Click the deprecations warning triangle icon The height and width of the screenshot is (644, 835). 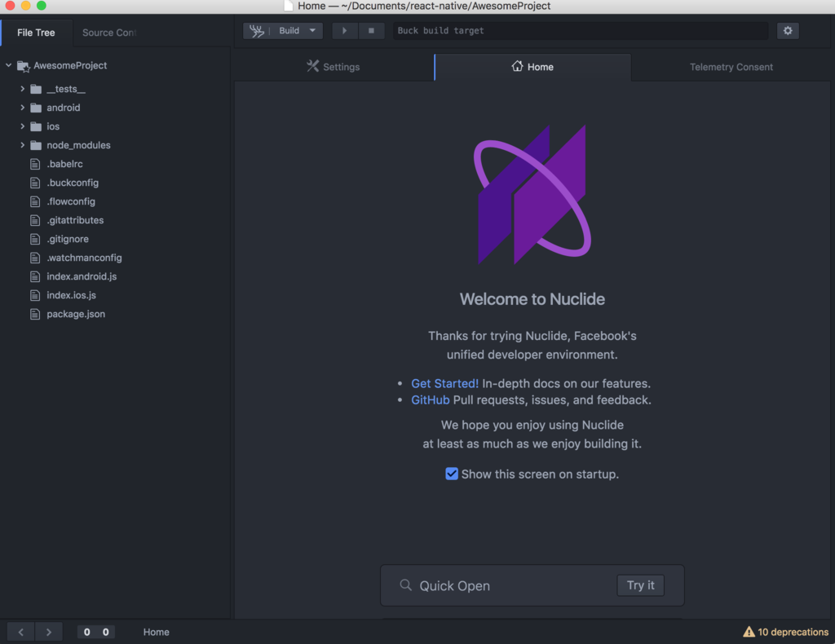[749, 632]
